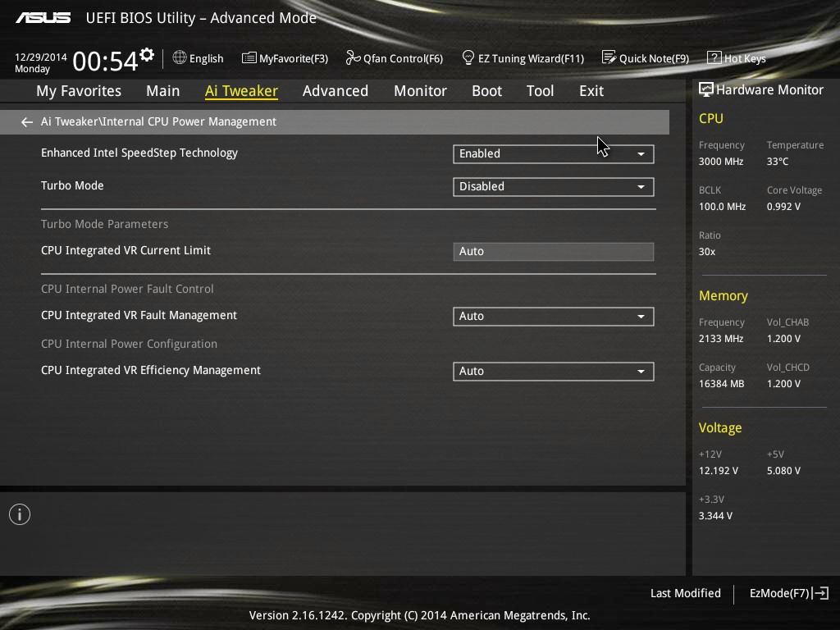The image size is (840, 630).
Task: Select the Enhanced Intel SpeedStep Technology label
Action: pos(139,153)
